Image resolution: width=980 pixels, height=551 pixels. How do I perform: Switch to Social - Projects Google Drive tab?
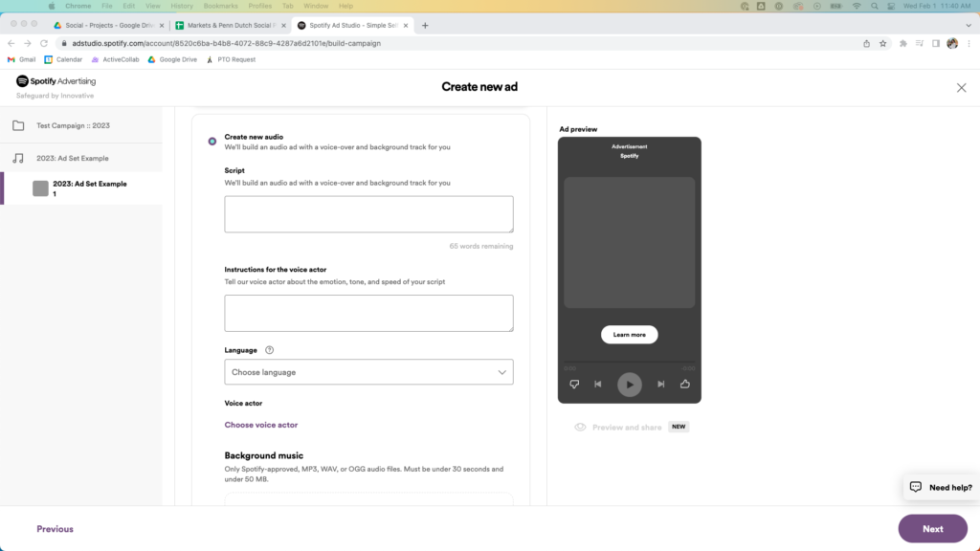coord(109,26)
